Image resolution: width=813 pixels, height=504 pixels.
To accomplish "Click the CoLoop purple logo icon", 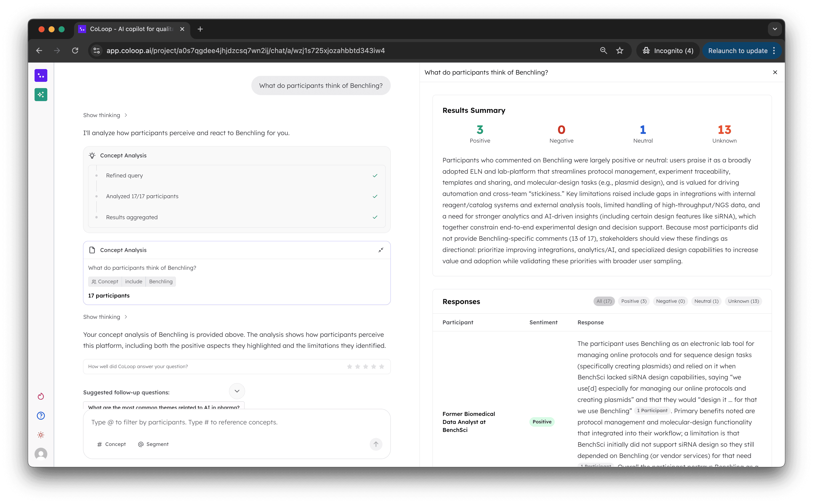I will coord(41,76).
